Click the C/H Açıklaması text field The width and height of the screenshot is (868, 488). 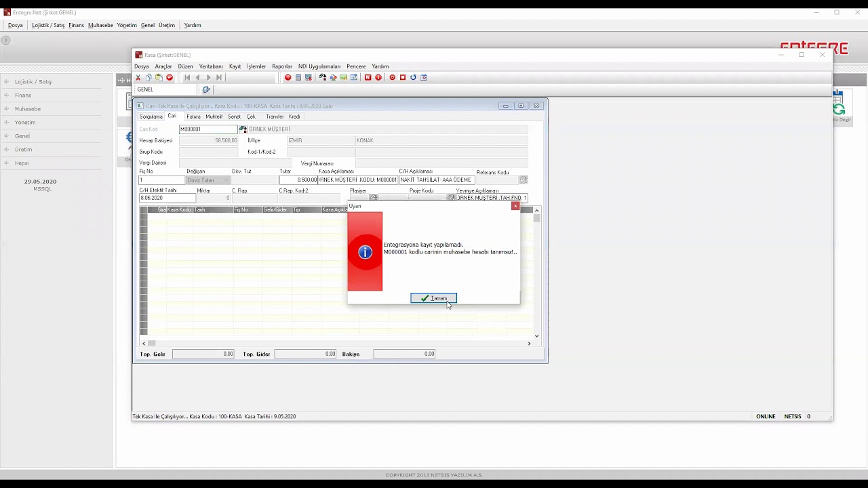[435, 180]
